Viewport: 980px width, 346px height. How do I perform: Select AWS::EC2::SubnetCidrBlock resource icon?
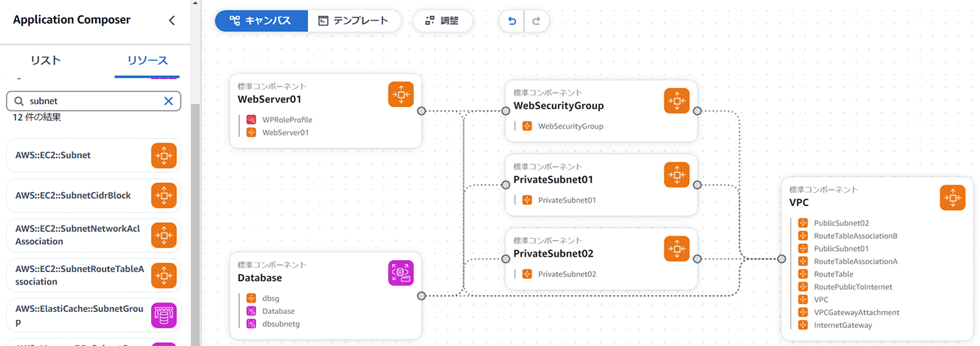pyautogui.click(x=164, y=196)
